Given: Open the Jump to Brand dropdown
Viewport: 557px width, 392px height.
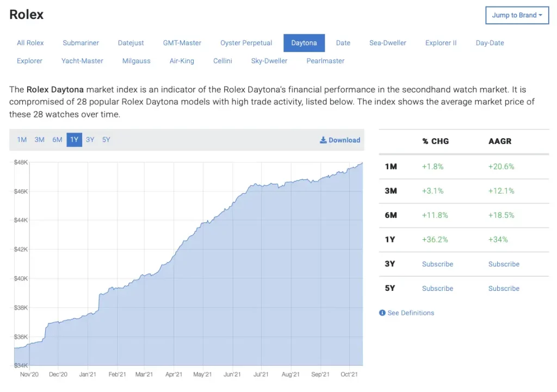Looking at the screenshot, I should tap(517, 15).
